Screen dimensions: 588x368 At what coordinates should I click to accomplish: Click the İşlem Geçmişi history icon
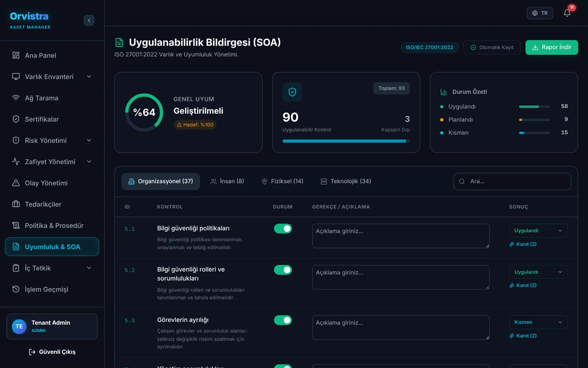[x=16, y=289]
